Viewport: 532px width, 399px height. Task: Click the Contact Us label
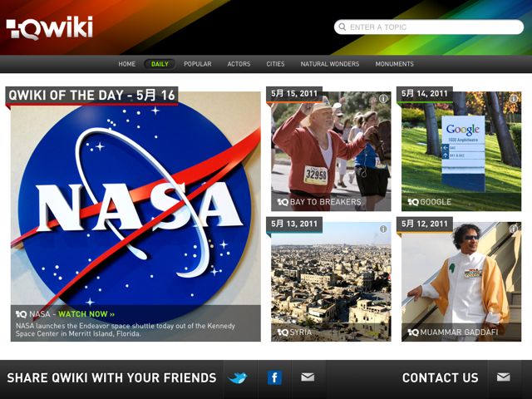440,377
